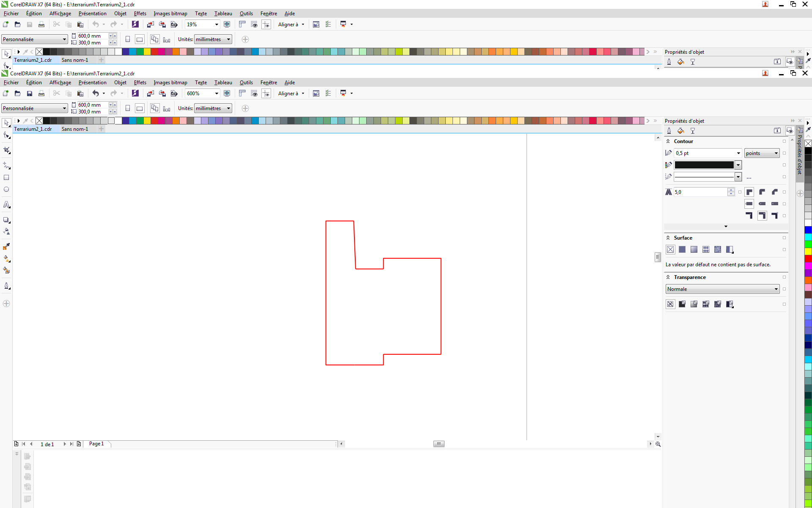
Task: Click the vertical Propriétés d'objet docker tab
Action: click(800, 155)
